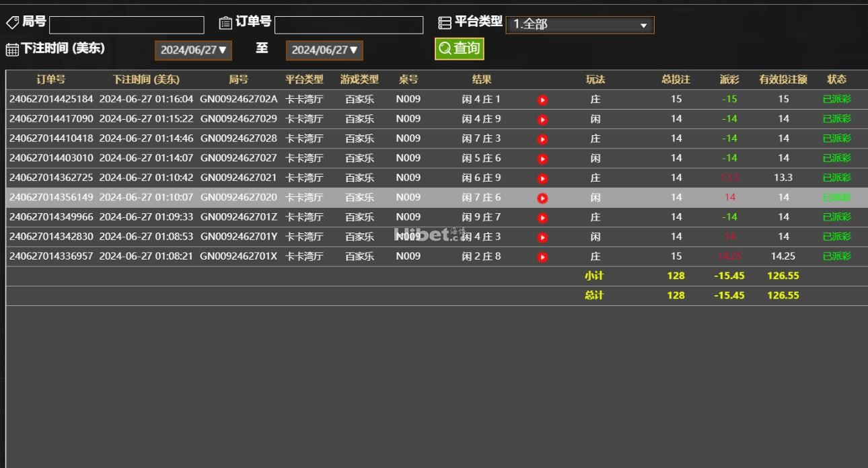Click bet time 2024-06-27 01:15:22
868x468 pixels.
tap(146, 118)
